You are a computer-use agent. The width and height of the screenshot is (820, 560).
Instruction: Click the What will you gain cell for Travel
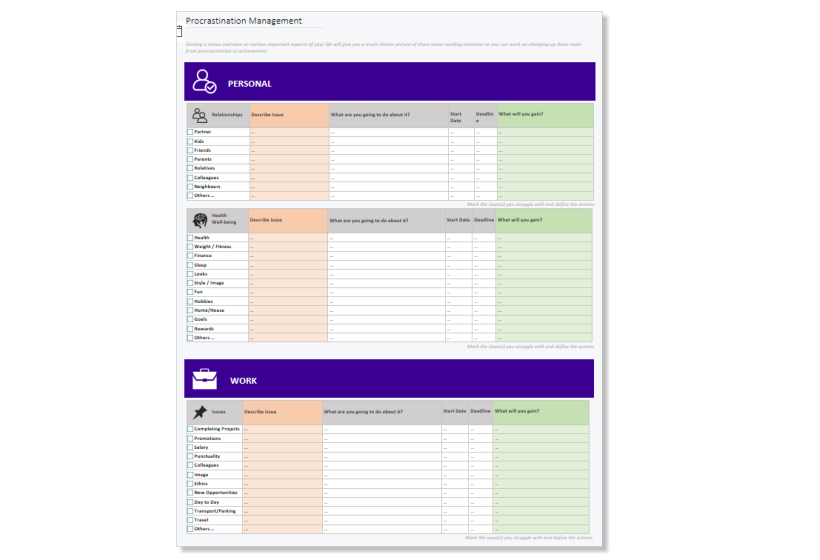[x=541, y=520]
